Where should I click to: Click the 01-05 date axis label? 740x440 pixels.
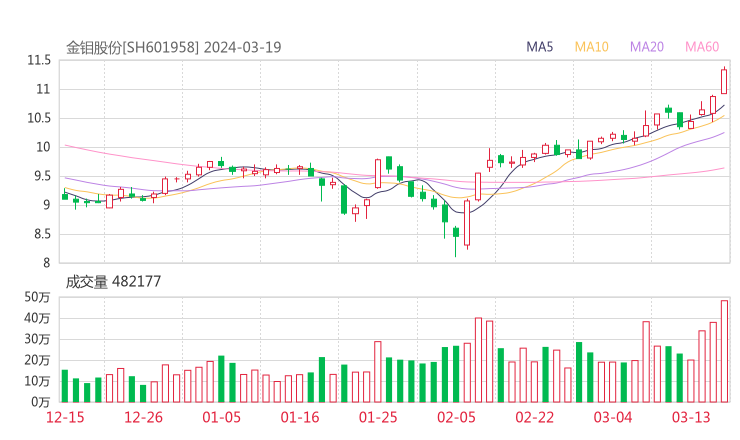[221, 417]
